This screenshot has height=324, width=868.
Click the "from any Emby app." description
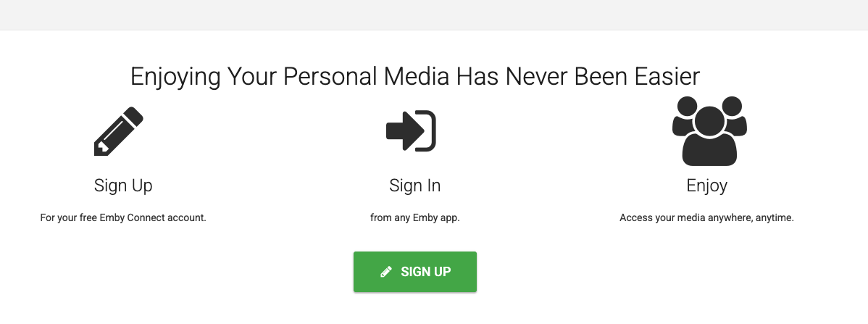[x=414, y=217]
